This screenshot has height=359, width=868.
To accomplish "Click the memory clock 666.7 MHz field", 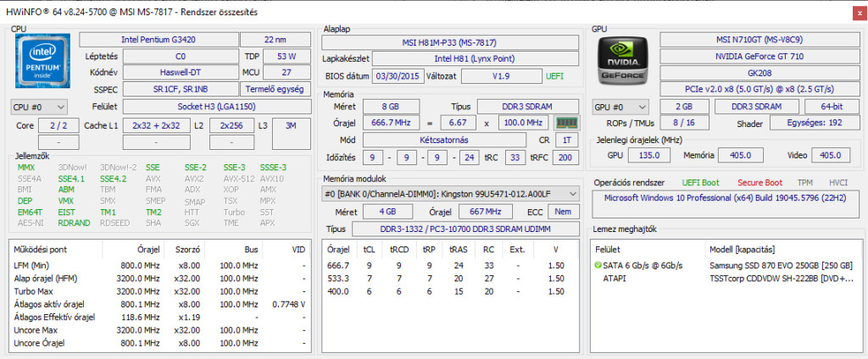I will (x=391, y=123).
